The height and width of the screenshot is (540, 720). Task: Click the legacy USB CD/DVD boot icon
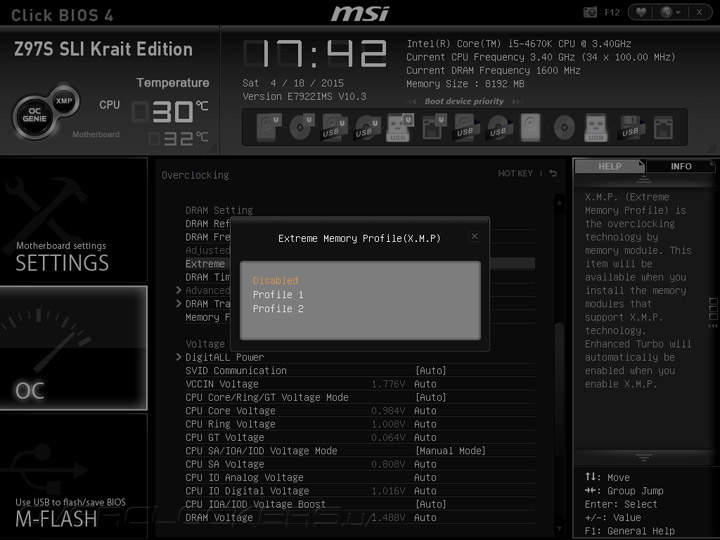click(x=499, y=127)
